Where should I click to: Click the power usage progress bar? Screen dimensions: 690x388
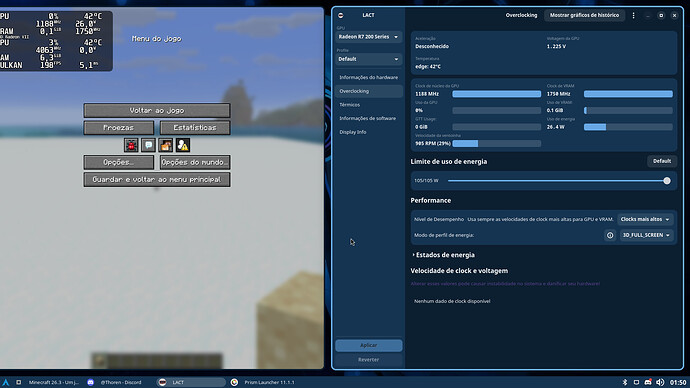pos(628,127)
